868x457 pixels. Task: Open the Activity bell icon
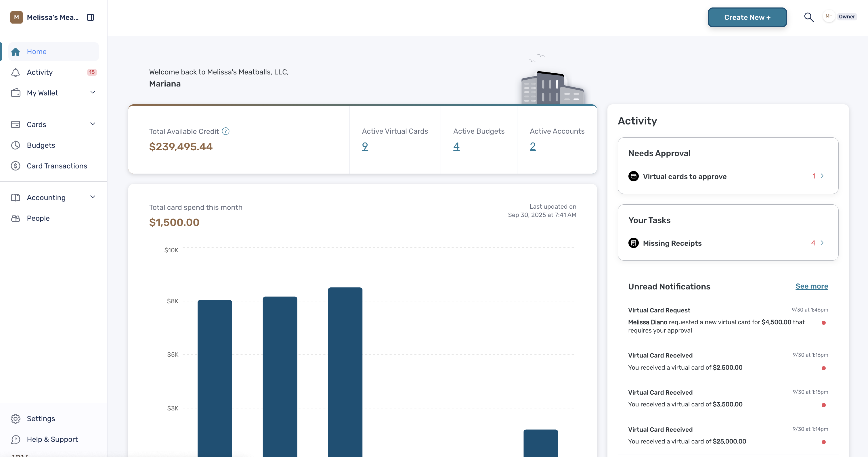coord(16,72)
